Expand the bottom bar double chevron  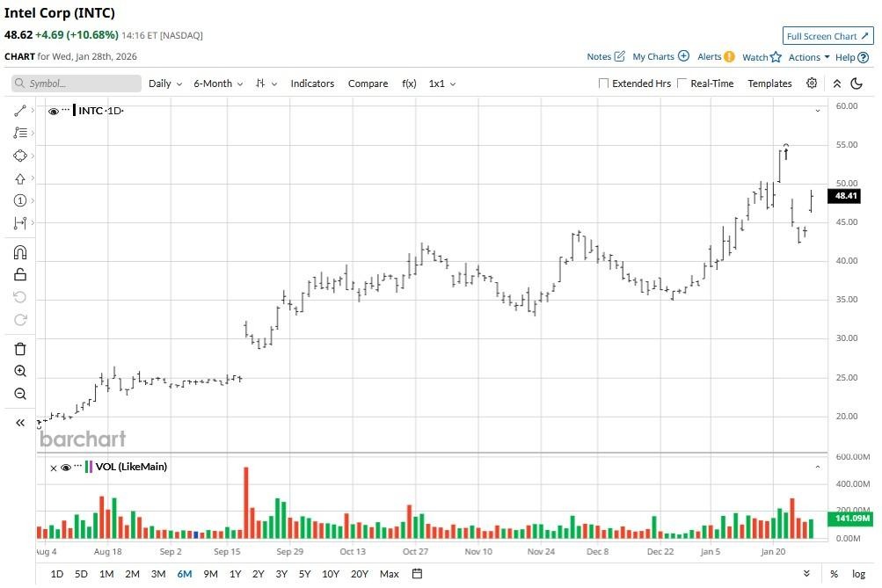click(806, 573)
